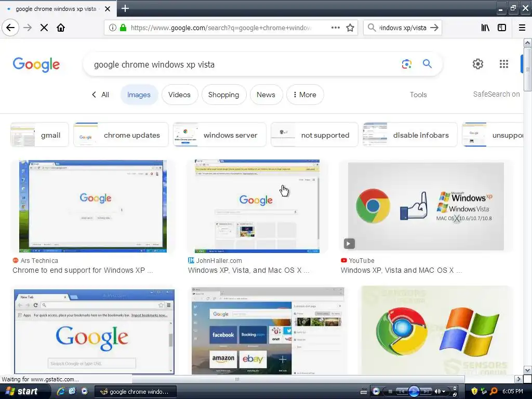Screen dimensions: 532x399
Task: Open Chrome to end support for Windows XP link
Action: [x=83, y=270]
